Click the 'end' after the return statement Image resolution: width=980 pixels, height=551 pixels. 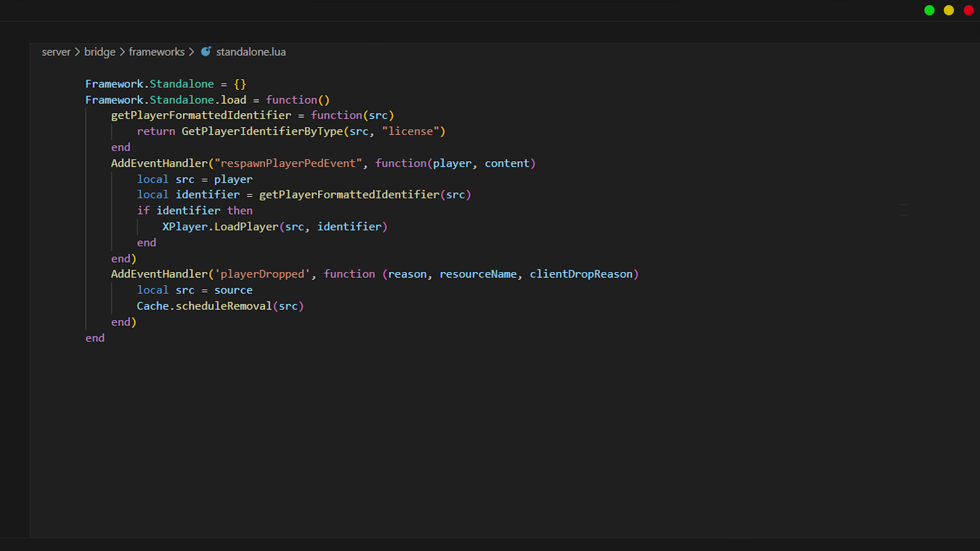click(121, 147)
